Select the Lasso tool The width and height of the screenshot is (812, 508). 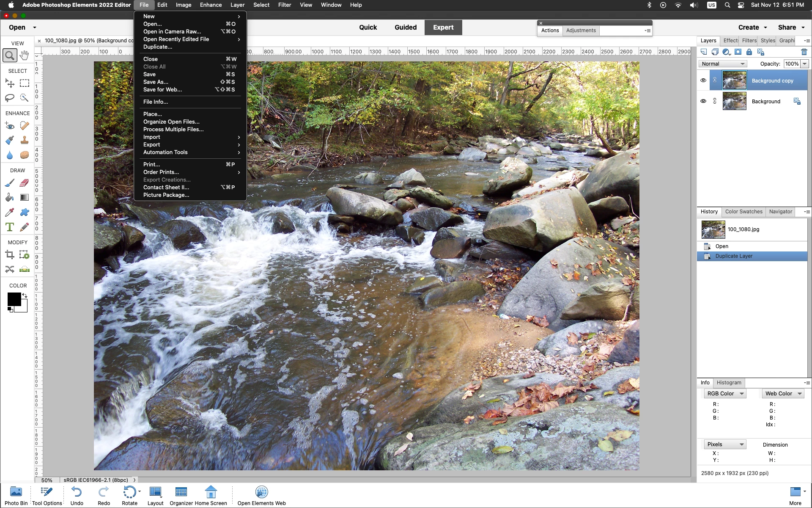pyautogui.click(x=10, y=98)
